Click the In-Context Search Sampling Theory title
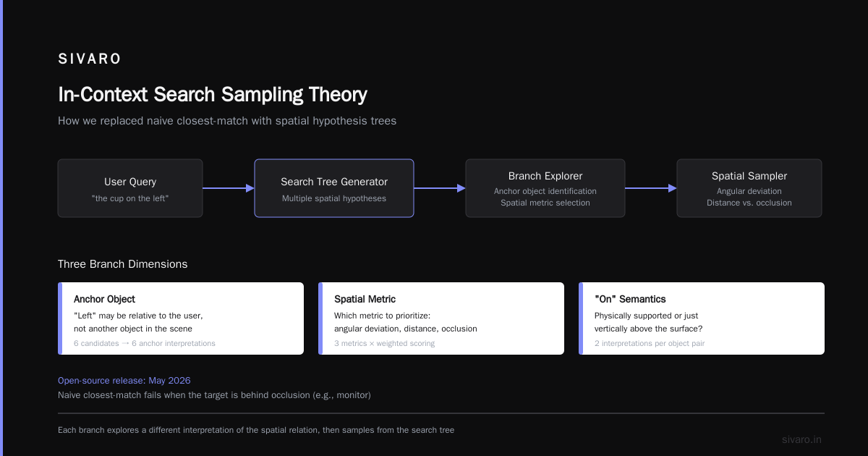The image size is (868, 456). coord(213,95)
